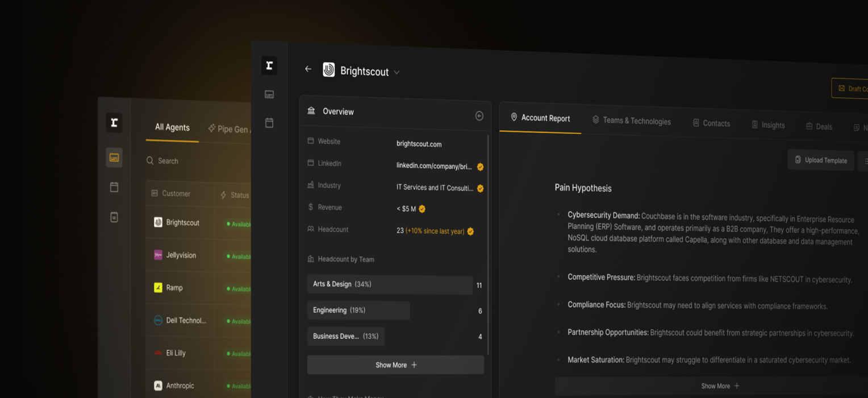Open the brightscout.com website link

tap(419, 144)
